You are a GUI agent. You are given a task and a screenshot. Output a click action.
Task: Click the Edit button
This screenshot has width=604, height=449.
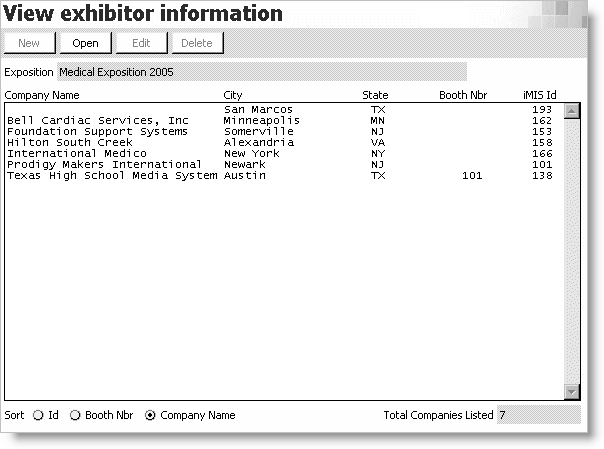pyautogui.click(x=141, y=43)
